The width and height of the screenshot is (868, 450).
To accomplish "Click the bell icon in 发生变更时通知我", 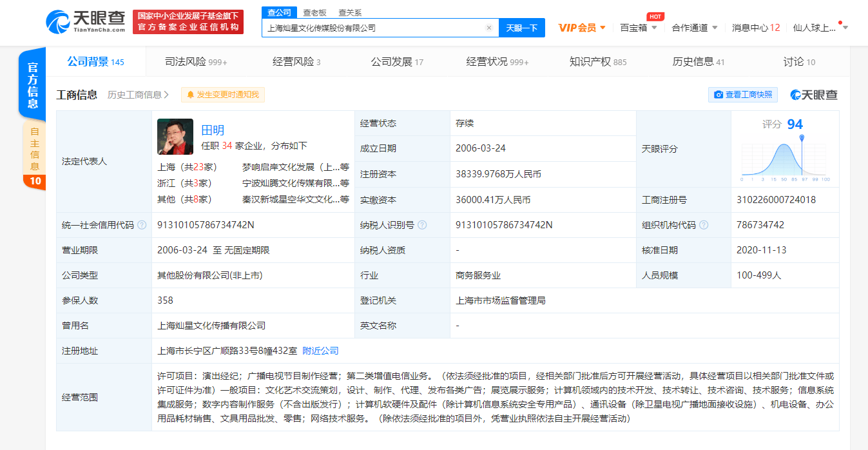I will [190, 95].
